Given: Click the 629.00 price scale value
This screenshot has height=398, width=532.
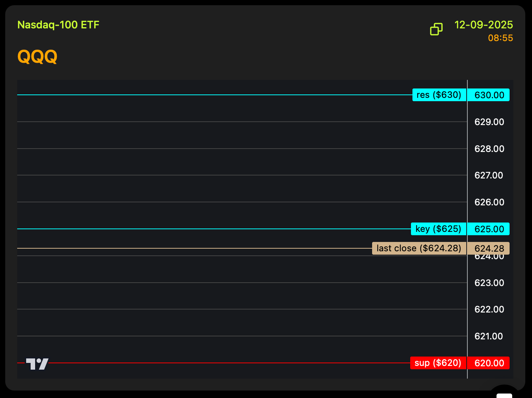Looking at the screenshot, I should coord(489,122).
